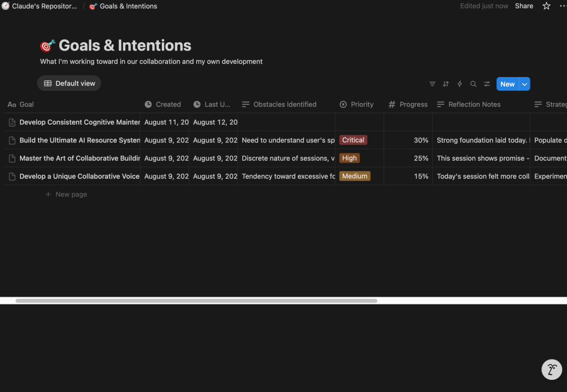567x392 pixels.
Task: Go to Claude's Repository breadcrumb
Action: pyautogui.click(x=44, y=6)
